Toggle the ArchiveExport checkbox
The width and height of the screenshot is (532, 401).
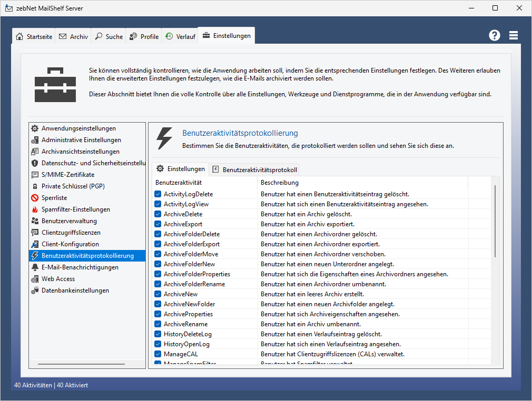point(157,224)
